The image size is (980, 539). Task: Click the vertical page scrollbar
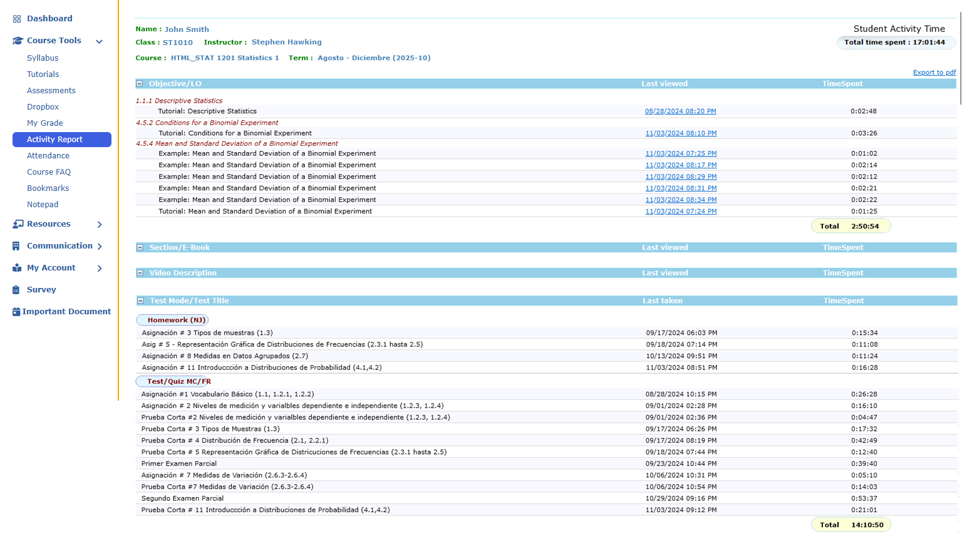point(961,56)
